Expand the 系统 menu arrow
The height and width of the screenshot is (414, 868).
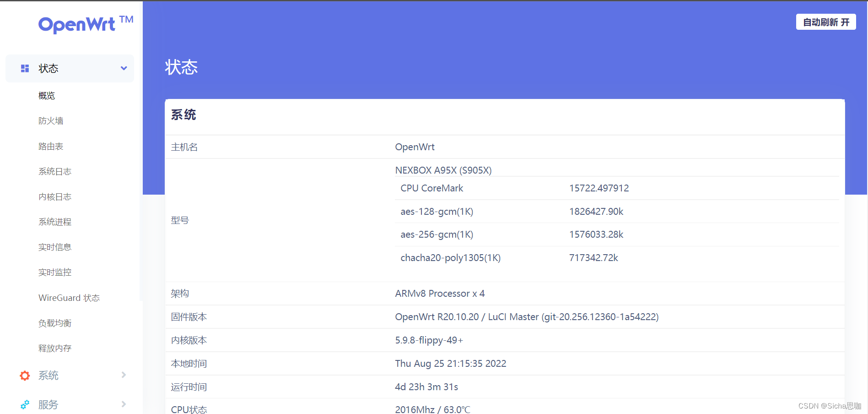(x=124, y=375)
